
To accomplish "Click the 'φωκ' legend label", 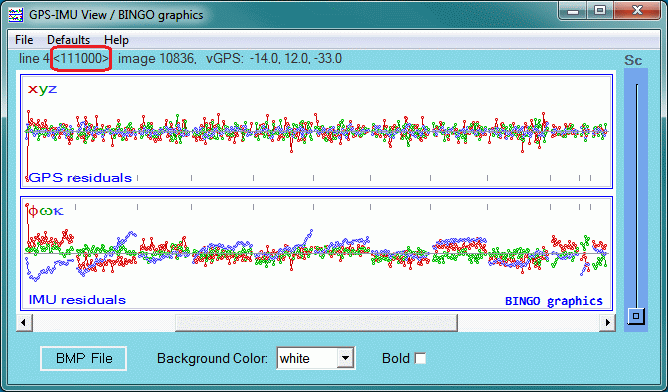I will 46,211.
